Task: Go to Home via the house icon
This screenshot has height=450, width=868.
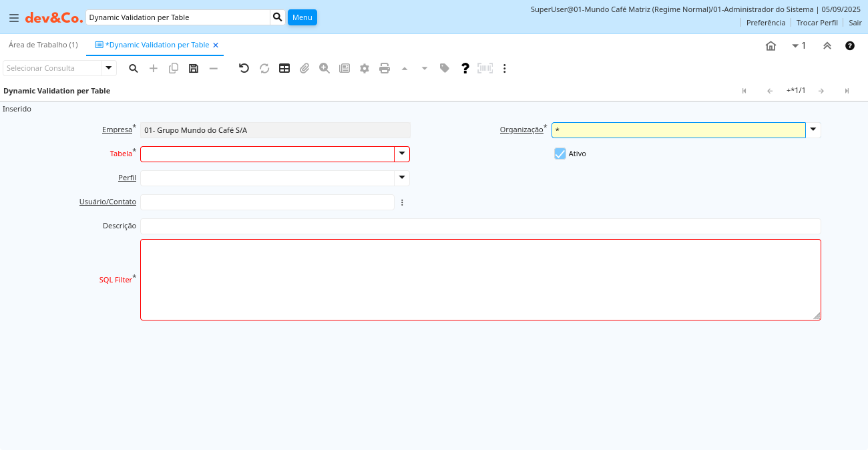Action: [771, 45]
